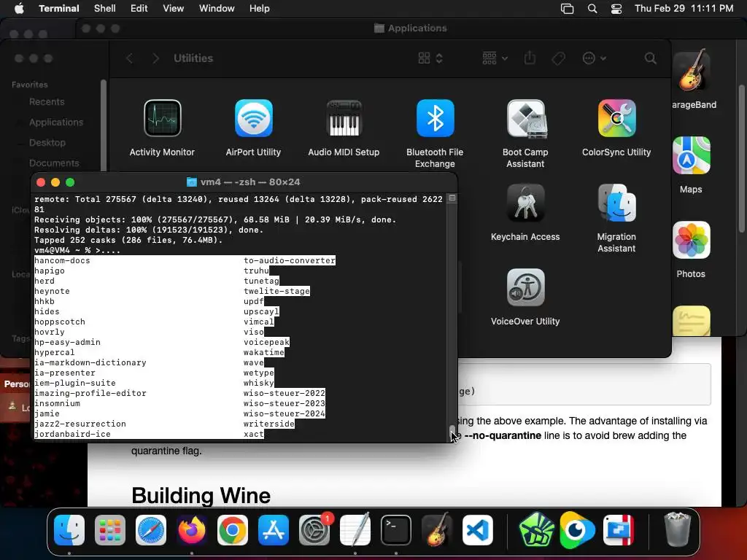
Task: Open Audio MIDI Setup icon
Action: (x=344, y=118)
